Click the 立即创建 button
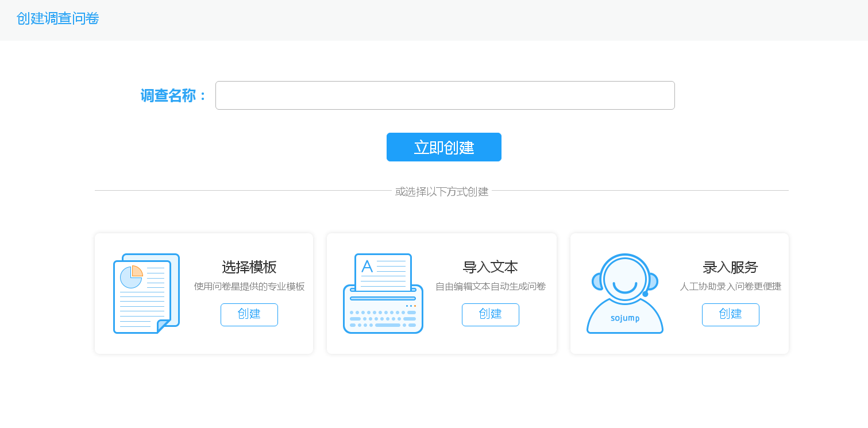This screenshot has width=868, height=428. pyautogui.click(x=444, y=147)
